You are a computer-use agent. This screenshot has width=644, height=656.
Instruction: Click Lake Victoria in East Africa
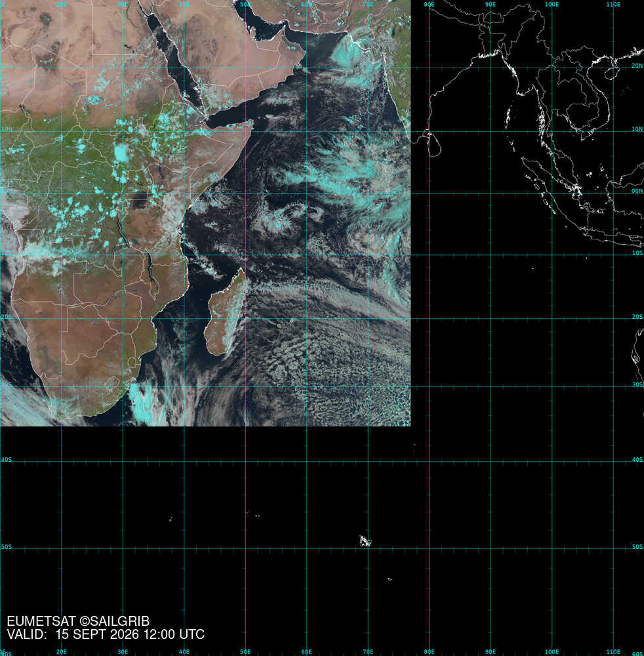click(140, 201)
